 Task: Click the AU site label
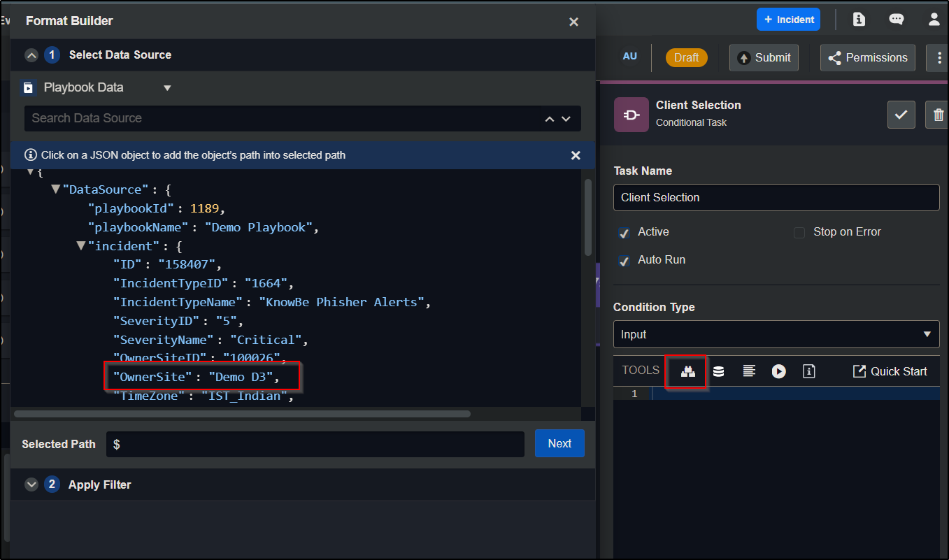tap(630, 56)
